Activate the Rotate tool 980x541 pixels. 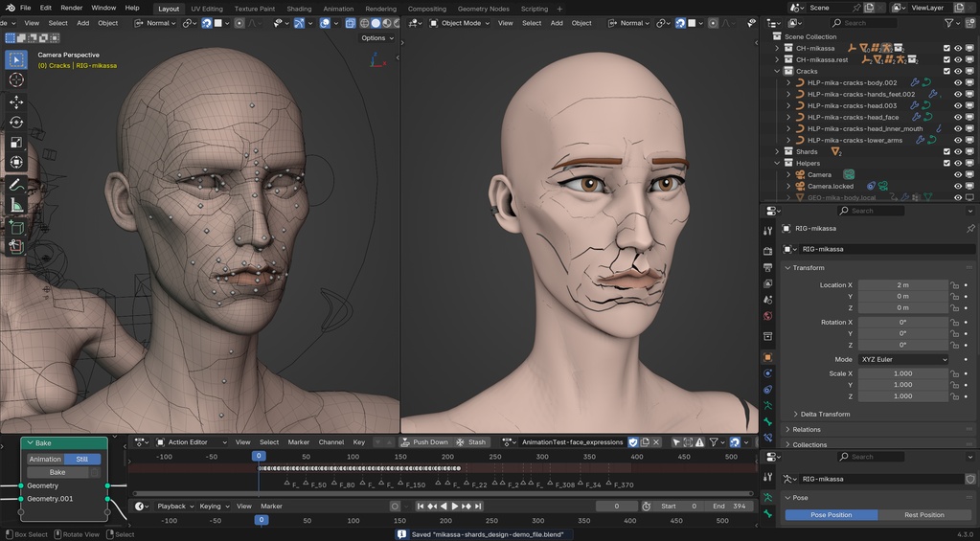click(x=16, y=122)
